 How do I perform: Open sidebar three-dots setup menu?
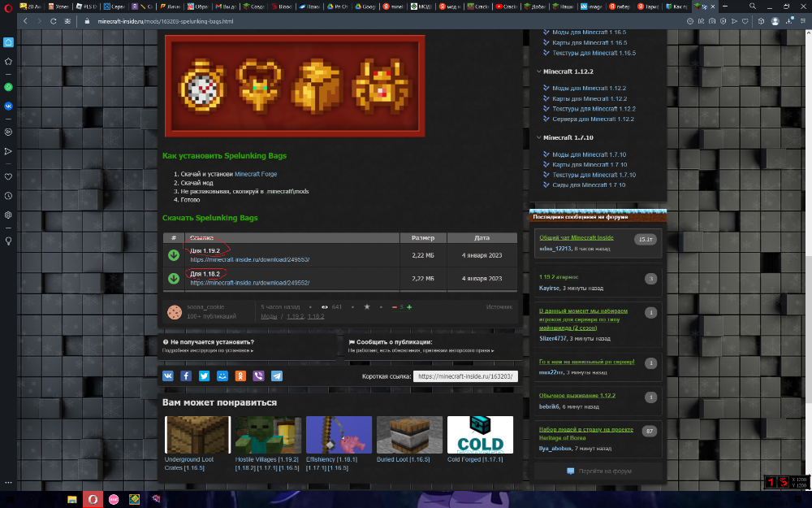tap(8, 482)
